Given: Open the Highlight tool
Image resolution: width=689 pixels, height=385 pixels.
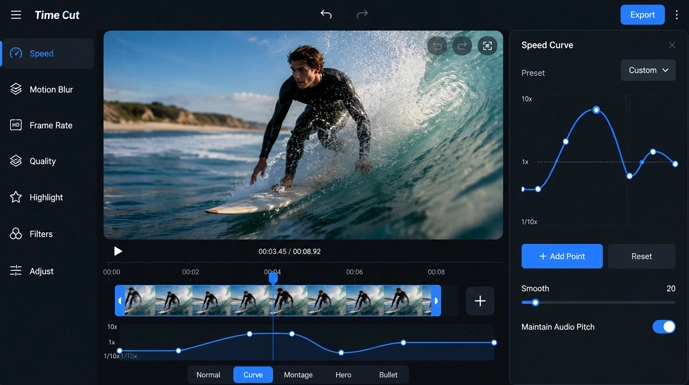Looking at the screenshot, I should 47,197.
